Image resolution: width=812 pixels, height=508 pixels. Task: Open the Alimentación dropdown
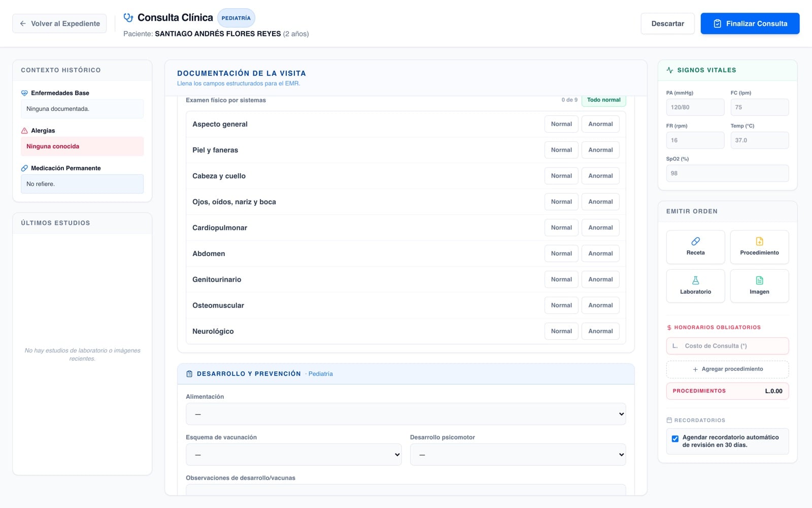point(405,414)
